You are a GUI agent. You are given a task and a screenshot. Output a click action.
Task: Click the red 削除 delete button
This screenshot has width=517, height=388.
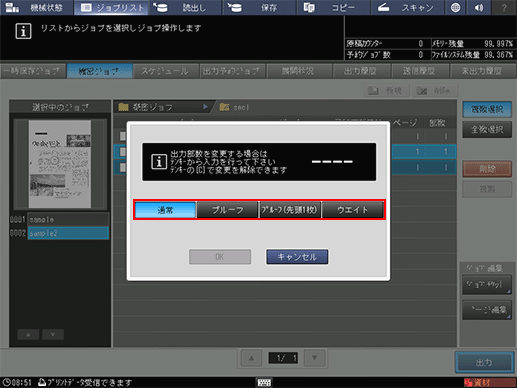pos(487,169)
